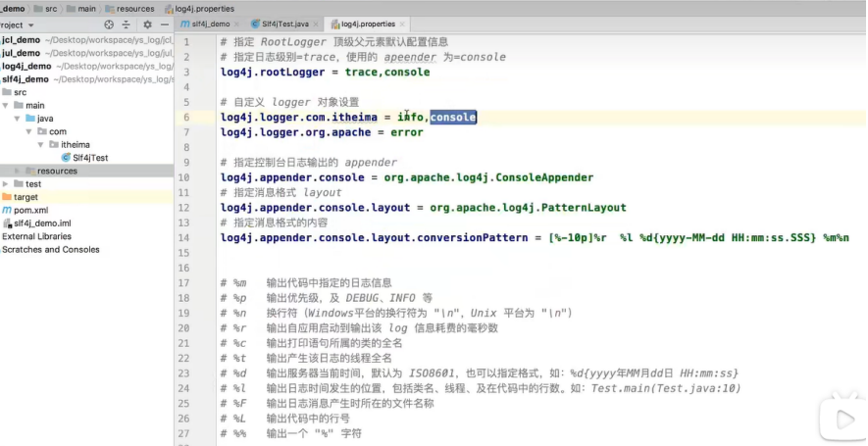Click the collapse all icon in Project panel
The image size is (868, 446).
click(x=127, y=25)
